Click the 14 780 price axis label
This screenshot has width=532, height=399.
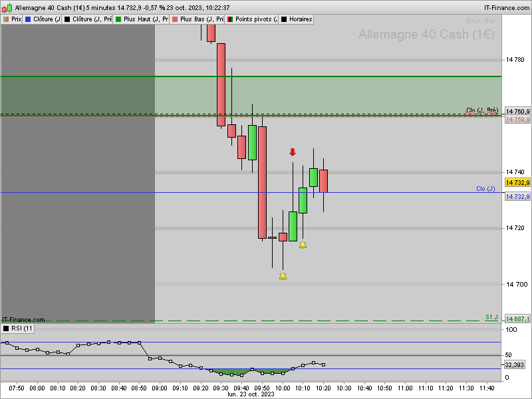(x=515, y=60)
